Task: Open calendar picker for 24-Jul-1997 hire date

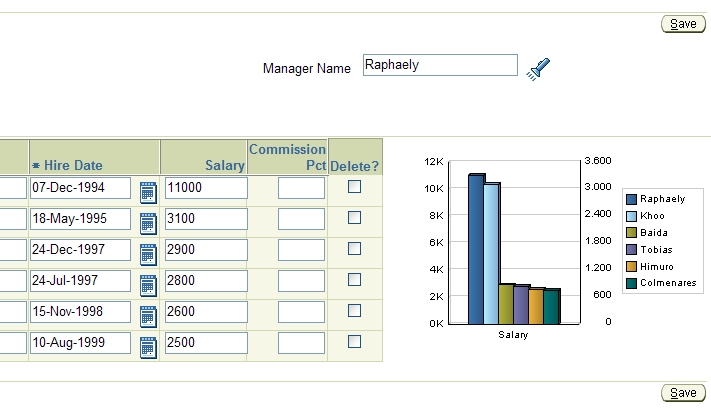Action: [x=148, y=284]
